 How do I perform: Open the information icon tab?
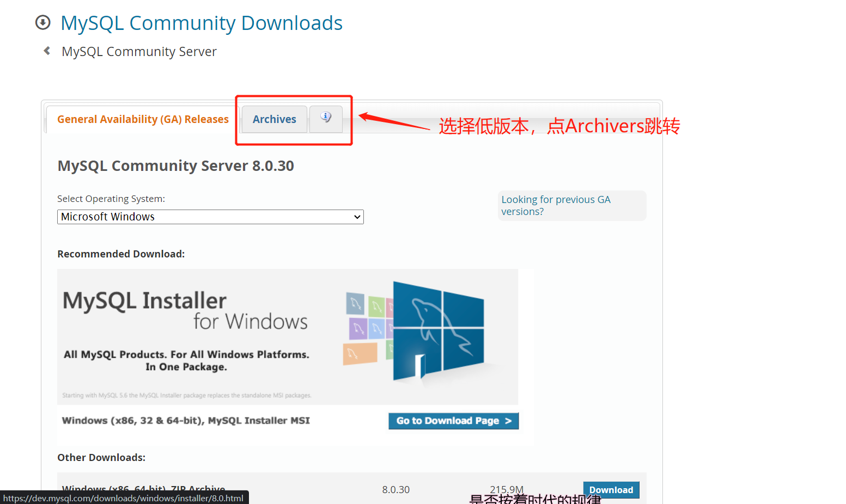(326, 119)
